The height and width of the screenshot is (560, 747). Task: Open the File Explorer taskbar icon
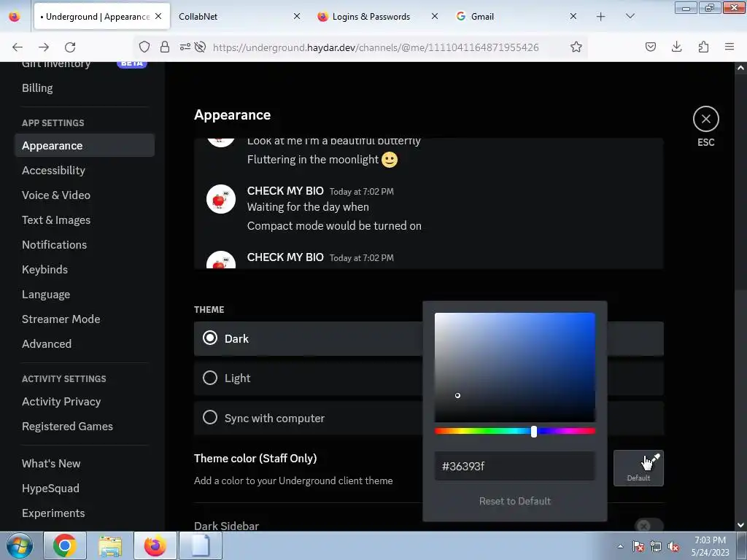coord(110,545)
